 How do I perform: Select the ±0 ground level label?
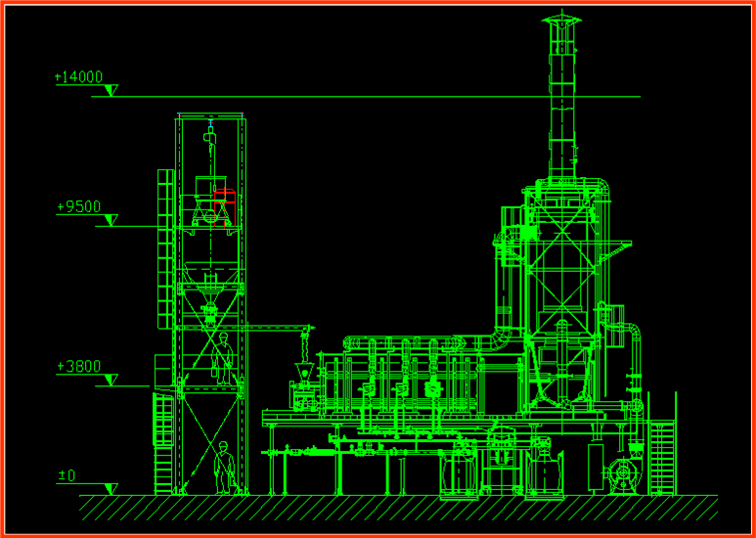[x=67, y=475]
